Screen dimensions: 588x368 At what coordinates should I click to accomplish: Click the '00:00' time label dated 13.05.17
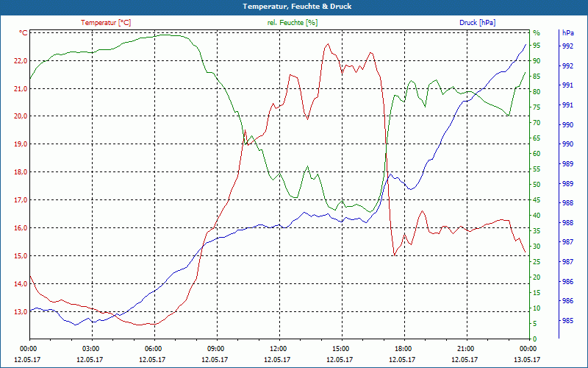(x=528, y=349)
